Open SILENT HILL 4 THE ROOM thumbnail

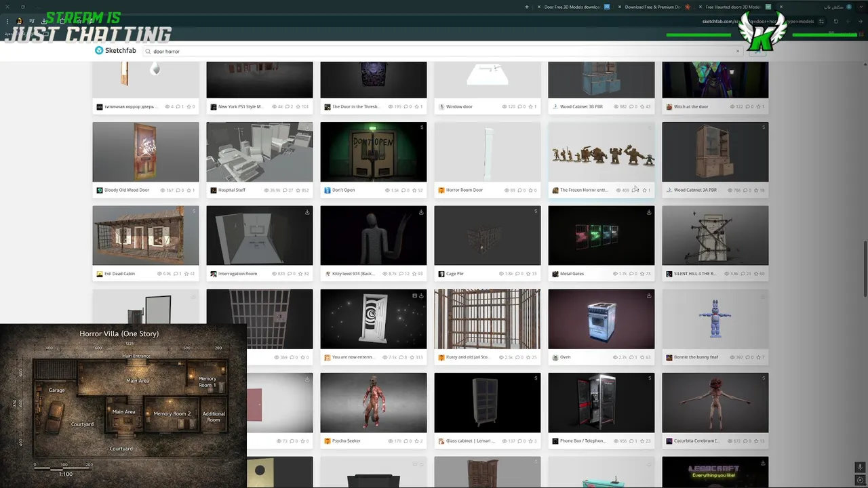[715, 235]
